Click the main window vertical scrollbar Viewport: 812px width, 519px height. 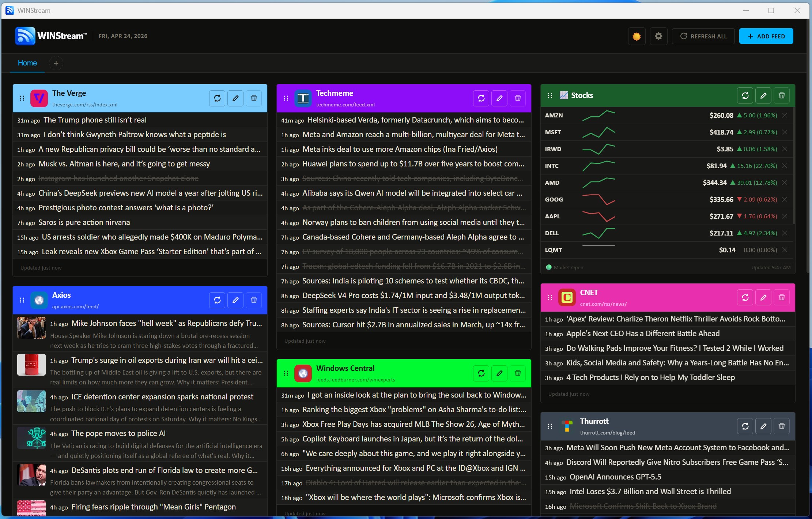(807, 146)
